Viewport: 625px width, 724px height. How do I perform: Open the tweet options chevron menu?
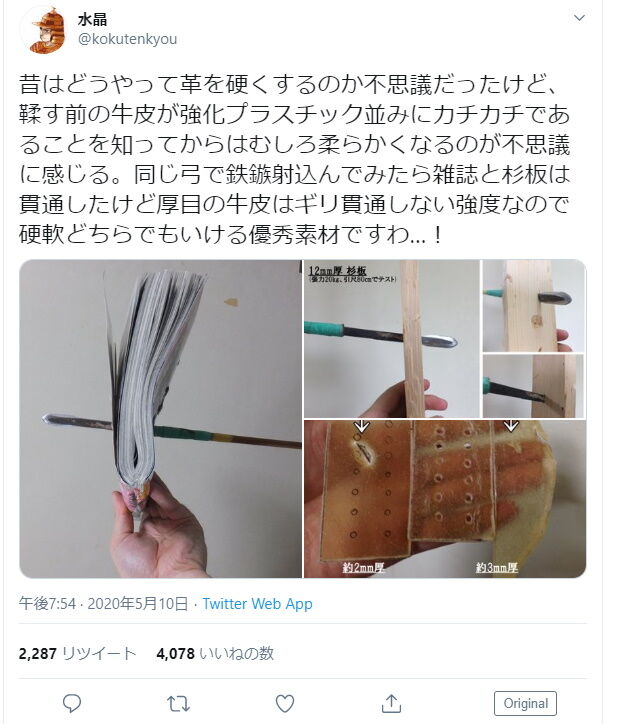(579, 18)
